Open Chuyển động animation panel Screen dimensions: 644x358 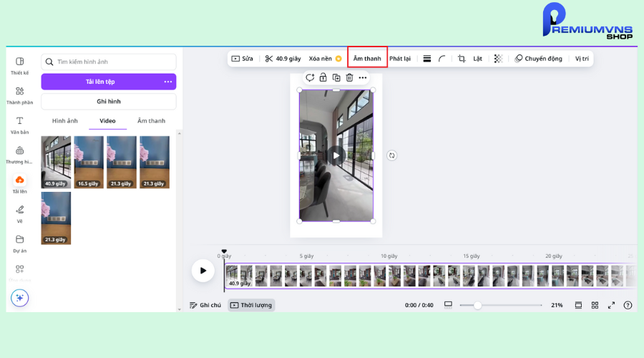click(538, 59)
